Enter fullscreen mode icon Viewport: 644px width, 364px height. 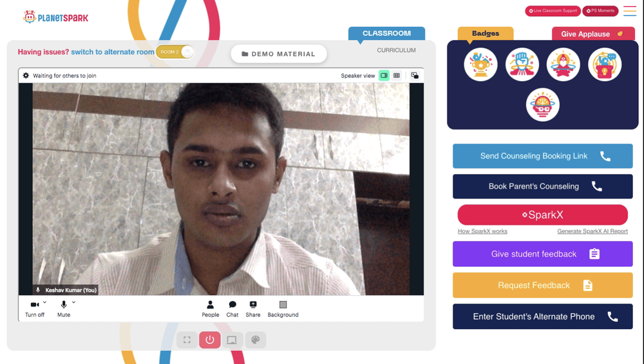click(x=187, y=340)
